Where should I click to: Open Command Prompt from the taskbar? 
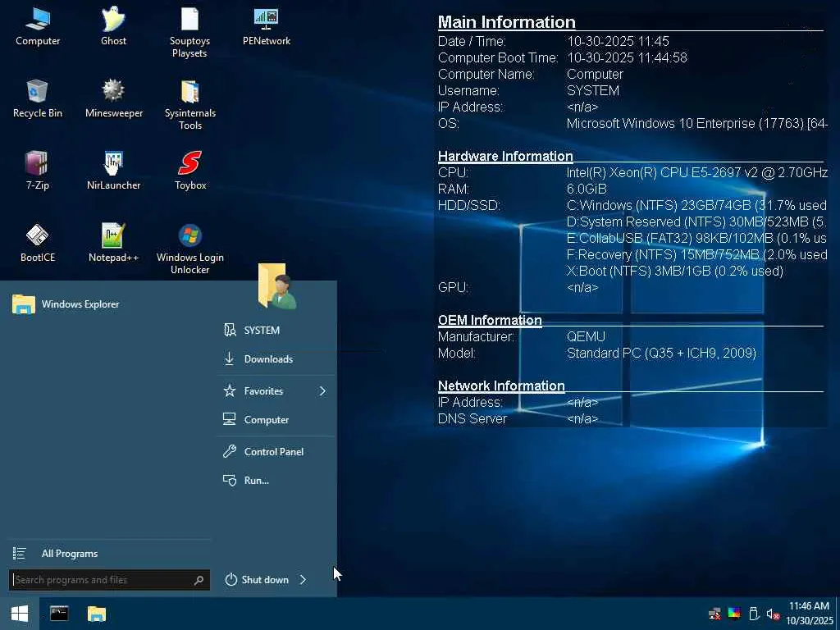(59, 614)
